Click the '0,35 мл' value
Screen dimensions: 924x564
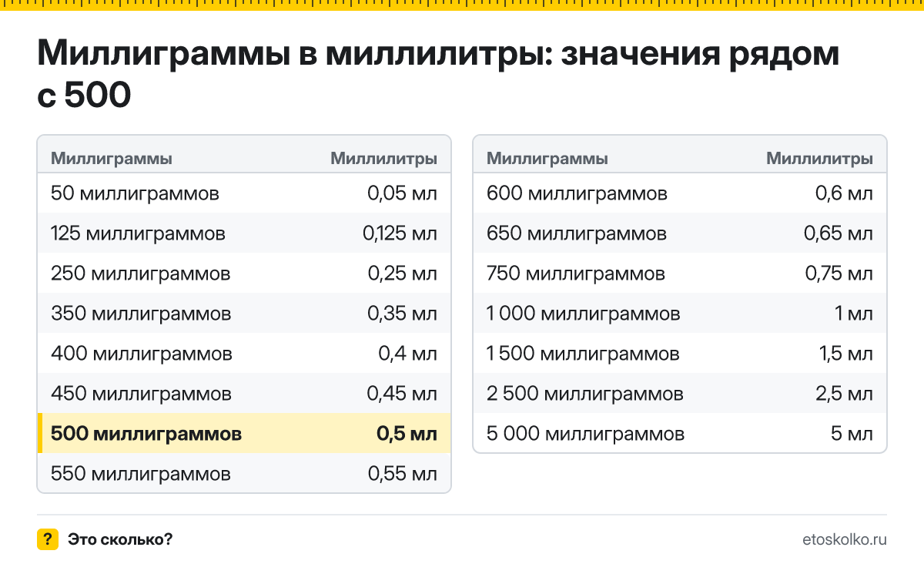[403, 314]
